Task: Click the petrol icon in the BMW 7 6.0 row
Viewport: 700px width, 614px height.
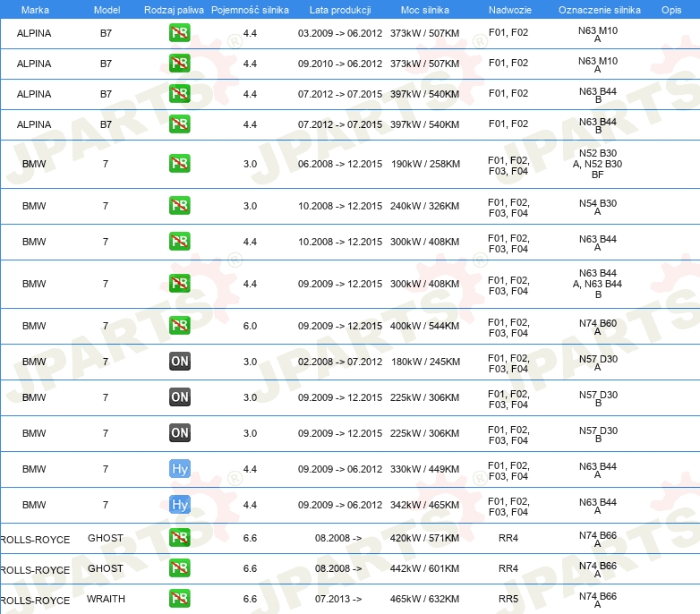Action: [x=180, y=326]
